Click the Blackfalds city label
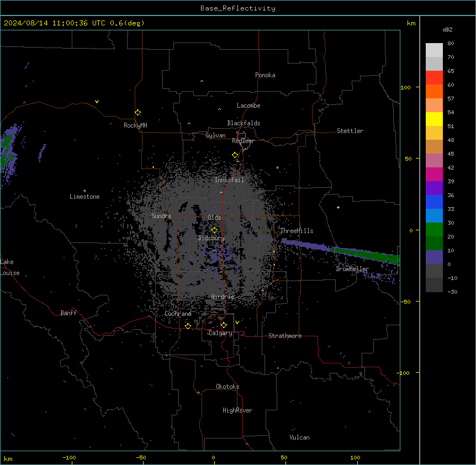The width and height of the screenshot is (476, 465). pyautogui.click(x=244, y=123)
